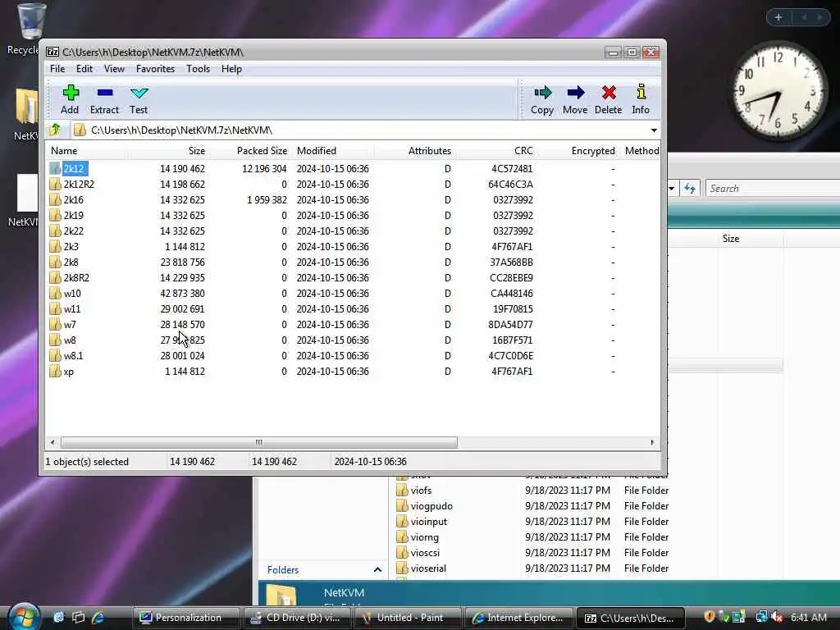This screenshot has width=840, height=630.
Task: Click the Add toolbar icon in 7-Zip
Action: coord(71,99)
